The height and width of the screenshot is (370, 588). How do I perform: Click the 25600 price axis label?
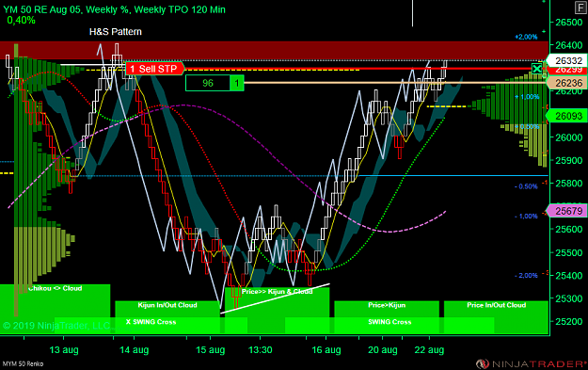coord(569,230)
